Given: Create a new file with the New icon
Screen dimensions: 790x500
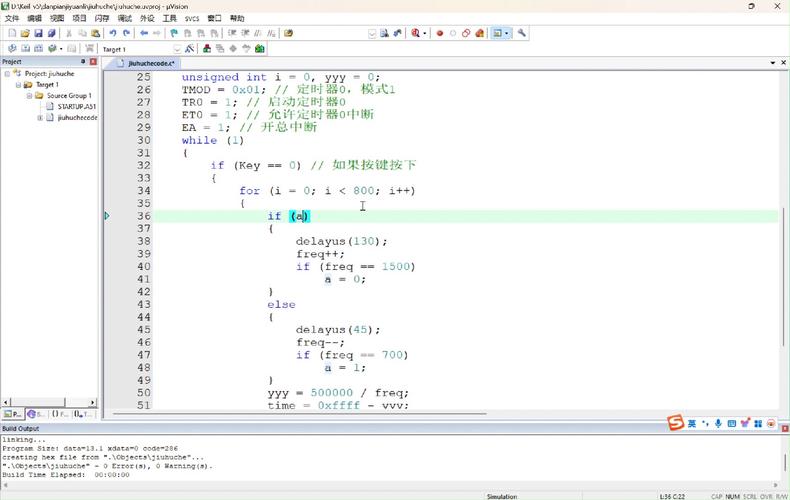Looking at the screenshot, I should 12,33.
